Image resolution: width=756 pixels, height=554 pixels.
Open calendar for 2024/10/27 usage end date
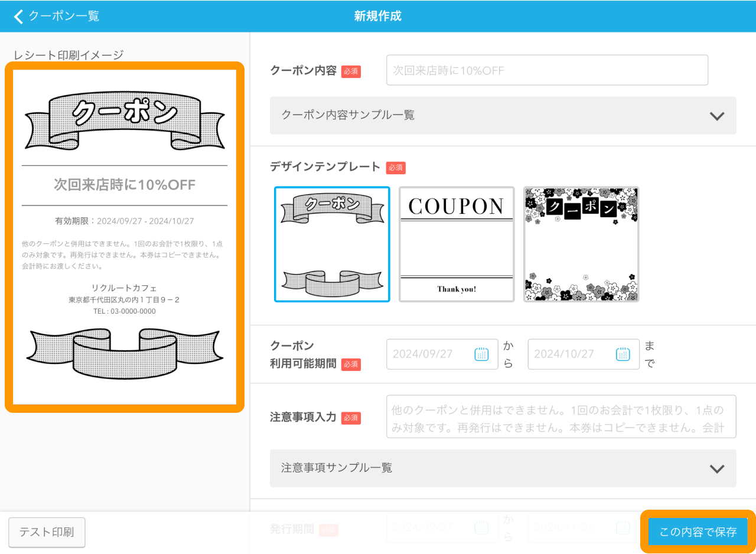pyautogui.click(x=623, y=354)
